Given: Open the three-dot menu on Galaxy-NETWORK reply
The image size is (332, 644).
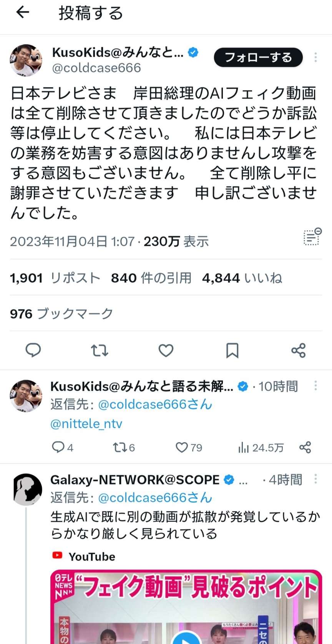Looking at the screenshot, I should (315, 479).
